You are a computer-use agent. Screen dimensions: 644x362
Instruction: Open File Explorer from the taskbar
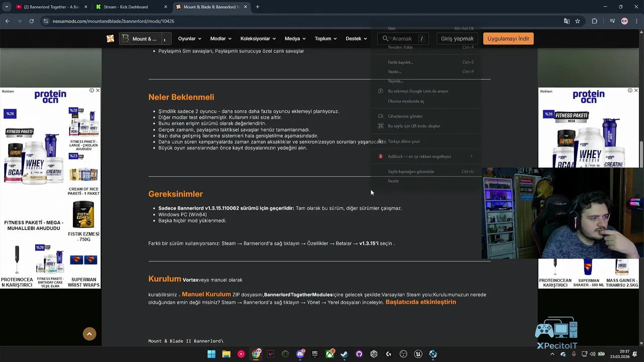coord(226,354)
